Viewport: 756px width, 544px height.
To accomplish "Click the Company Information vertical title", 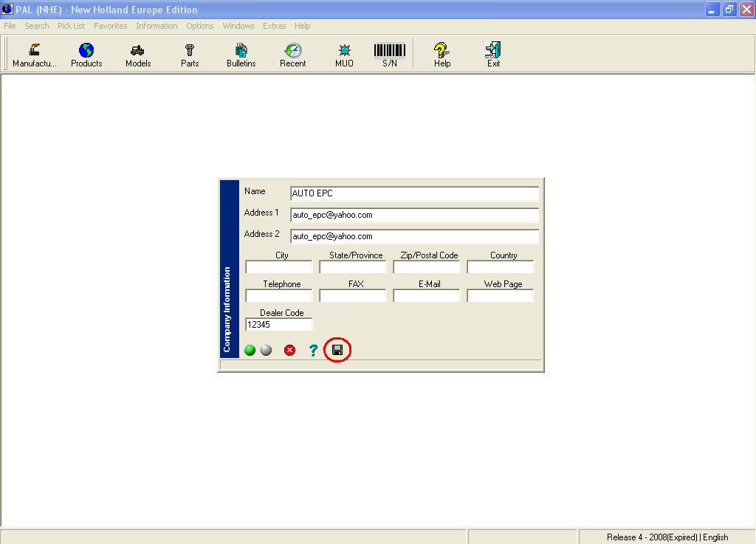I will [x=227, y=309].
